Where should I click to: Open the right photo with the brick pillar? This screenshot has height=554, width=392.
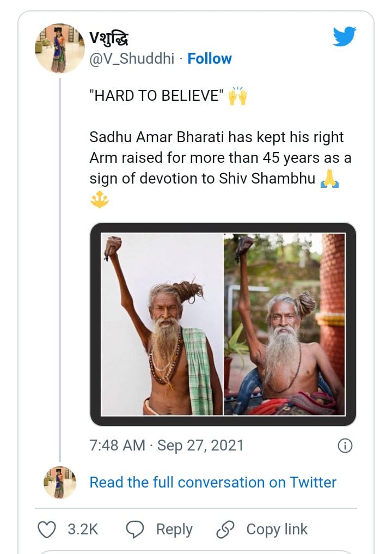coord(284,324)
